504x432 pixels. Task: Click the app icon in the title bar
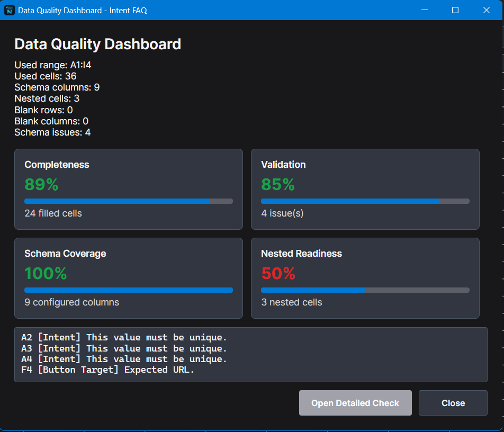pyautogui.click(x=10, y=10)
